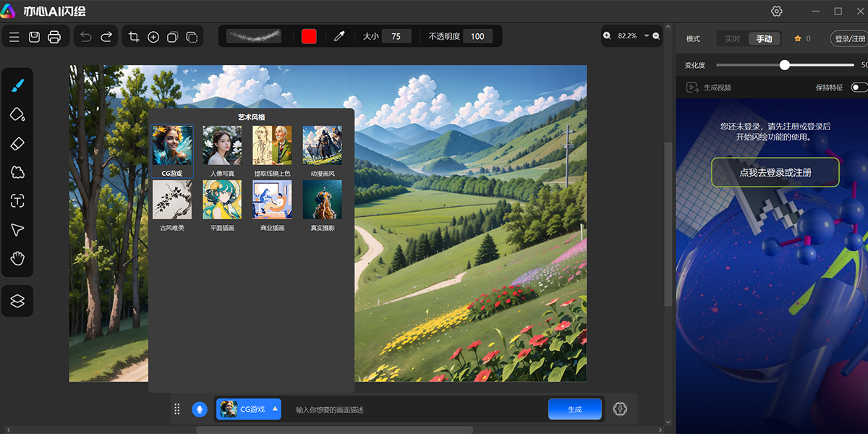Screen dimensions: 868x434
Task: Open the red brush color swatch
Action: (309, 37)
